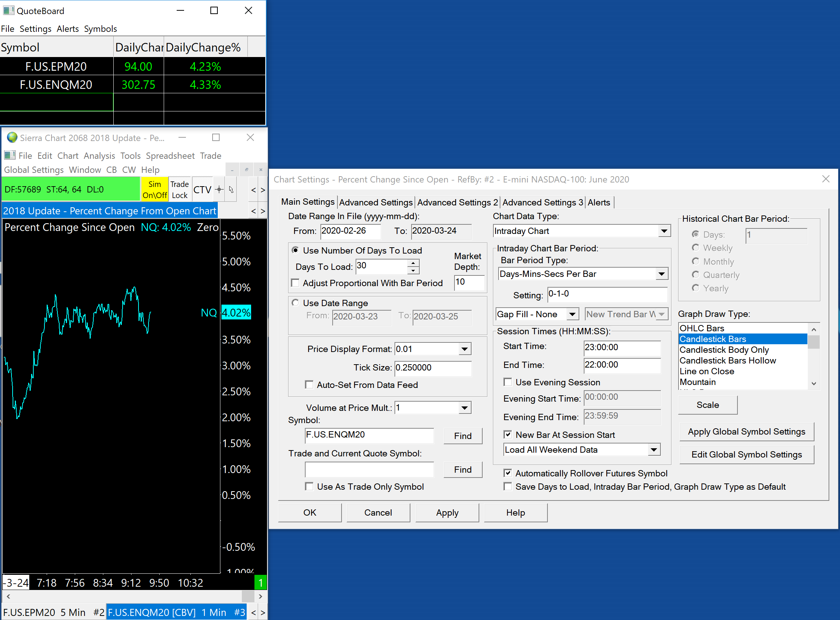Click the CTV toolbar button
This screenshot has width=840, height=620.
click(x=202, y=190)
